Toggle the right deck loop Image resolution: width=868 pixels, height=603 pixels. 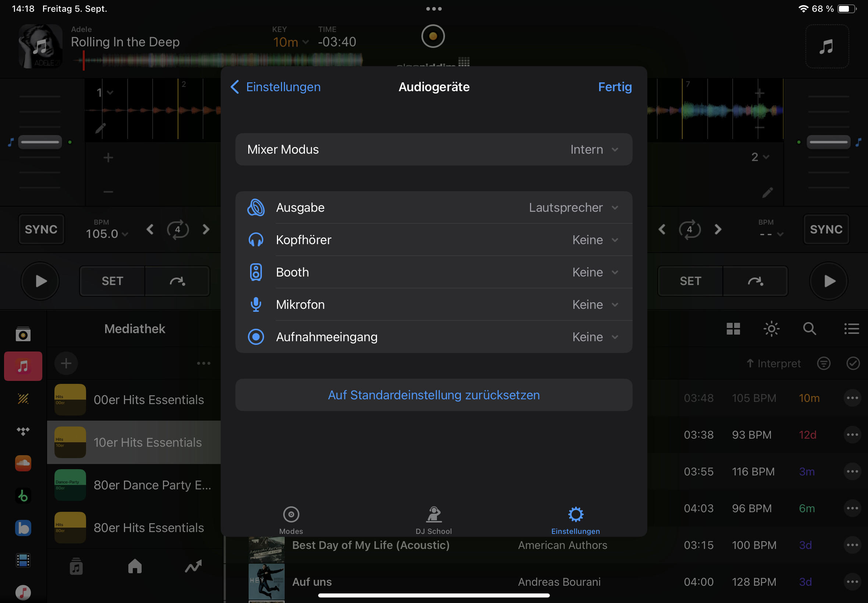tap(690, 229)
